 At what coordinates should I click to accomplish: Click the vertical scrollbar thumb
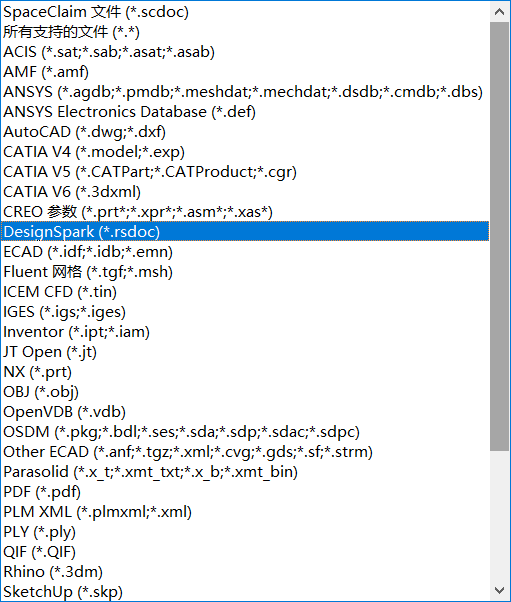[x=499, y=236]
